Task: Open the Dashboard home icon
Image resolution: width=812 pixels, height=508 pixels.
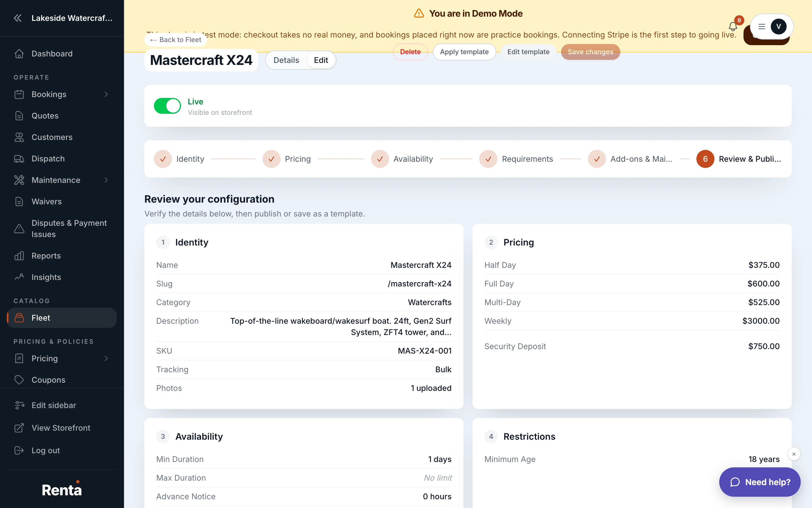Action: pos(19,54)
